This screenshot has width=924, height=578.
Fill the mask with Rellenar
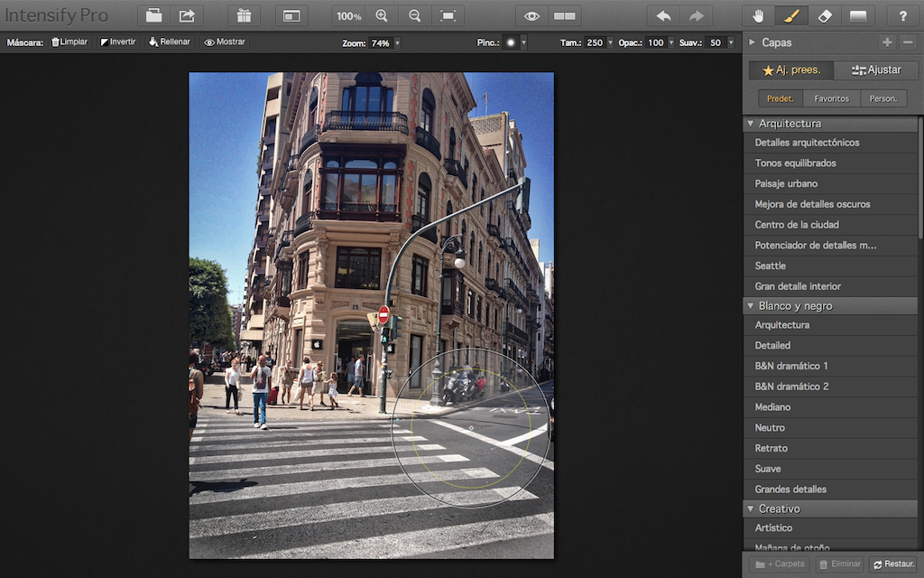click(x=170, y=42)
